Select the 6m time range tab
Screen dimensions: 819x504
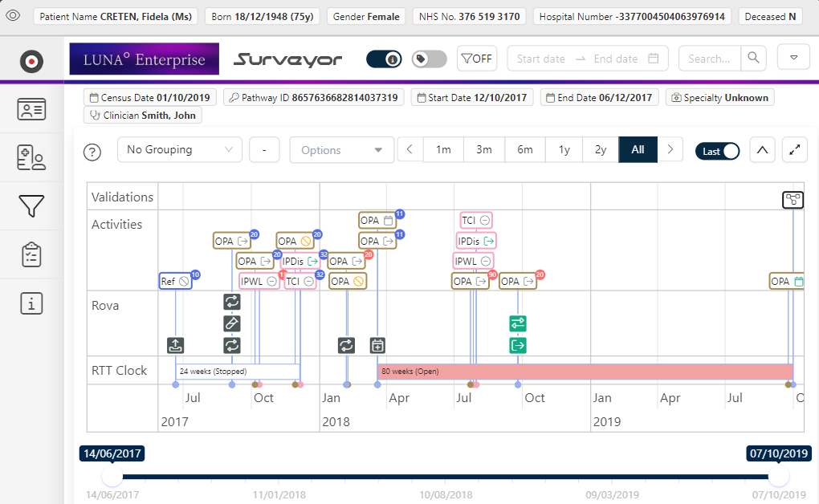click(x=524, y=150)
